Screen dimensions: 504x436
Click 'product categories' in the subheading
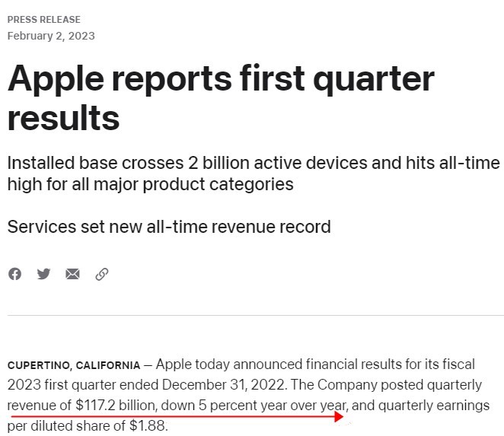(219, 184)
